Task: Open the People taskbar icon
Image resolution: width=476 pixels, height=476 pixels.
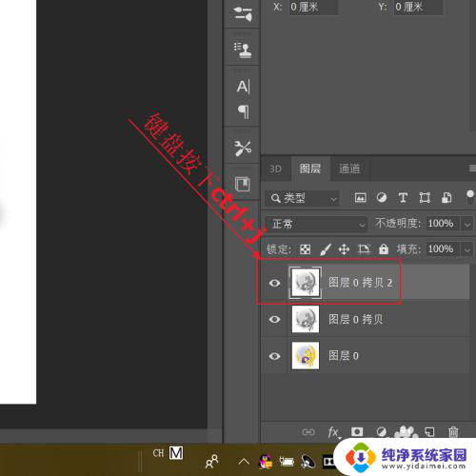Action: click(x=211, y=462)
